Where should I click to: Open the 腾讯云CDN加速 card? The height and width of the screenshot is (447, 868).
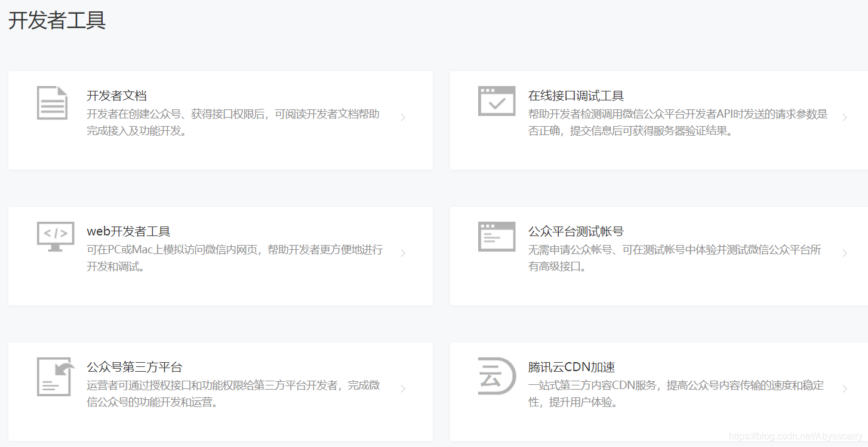pos(657,391)
